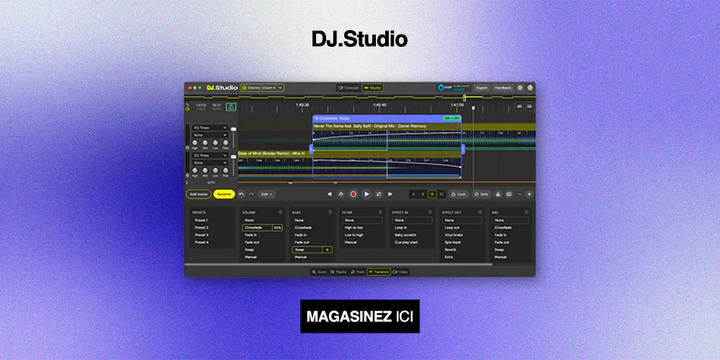Screen dimensions: 720x360
Task: Zoom in the timeline with the plus icon
Action: 529,194
